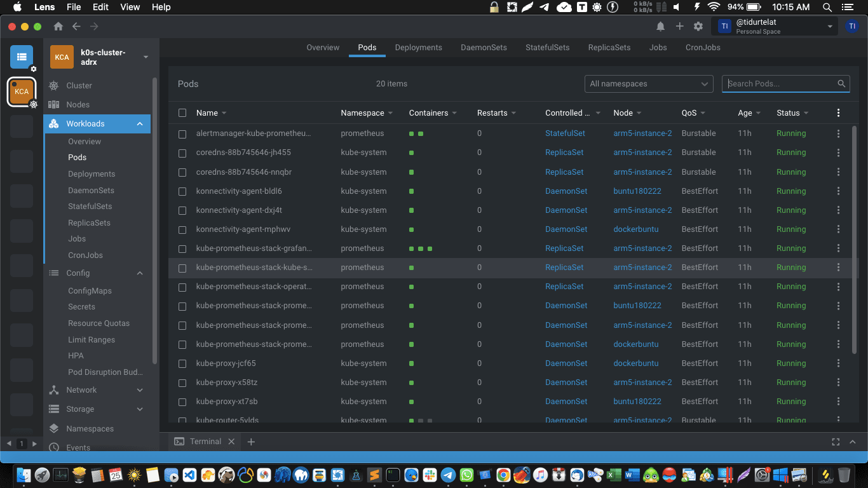Image resolution: width=868 pixels, height=488 pixels.
Task: Open Spotlight search in the menu bar
Action: pos(827,7)
